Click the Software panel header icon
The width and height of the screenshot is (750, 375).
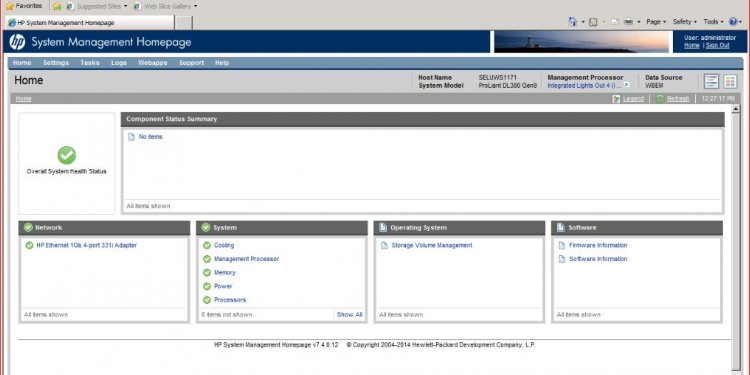click(x=561, y=227)
